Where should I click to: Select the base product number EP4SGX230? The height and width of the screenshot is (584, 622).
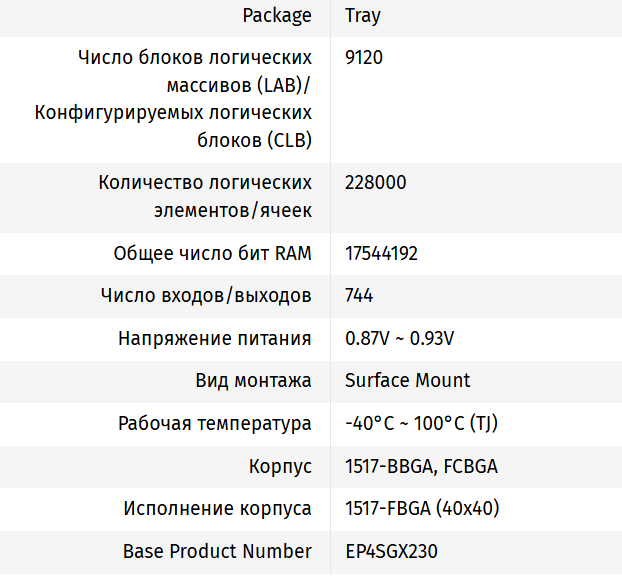[391, 551]
